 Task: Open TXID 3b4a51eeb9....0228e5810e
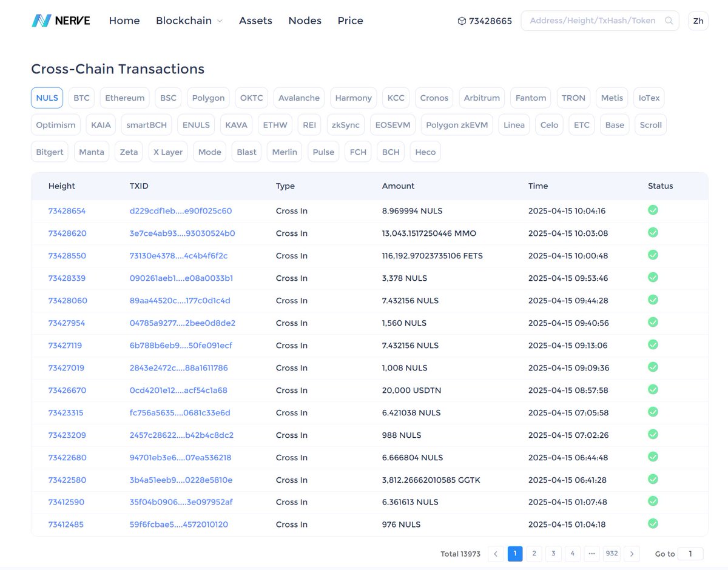(x=181, y=480)
